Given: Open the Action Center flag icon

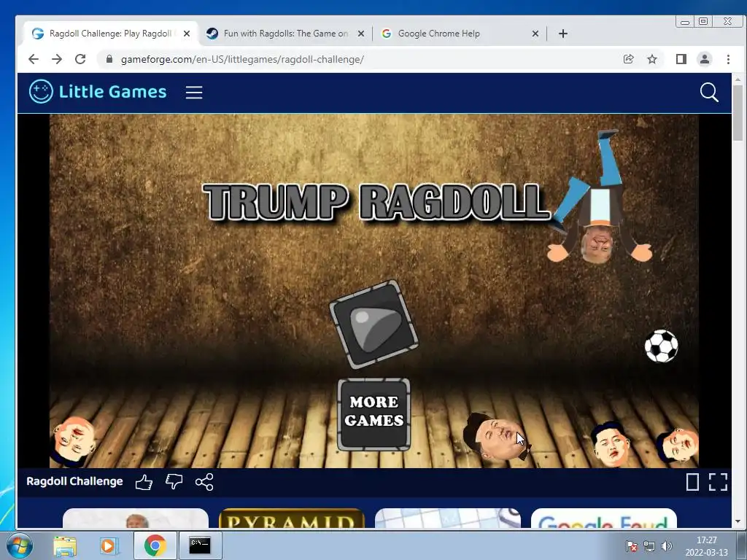Looking at the screenshot, I should (x=631, y=546).
